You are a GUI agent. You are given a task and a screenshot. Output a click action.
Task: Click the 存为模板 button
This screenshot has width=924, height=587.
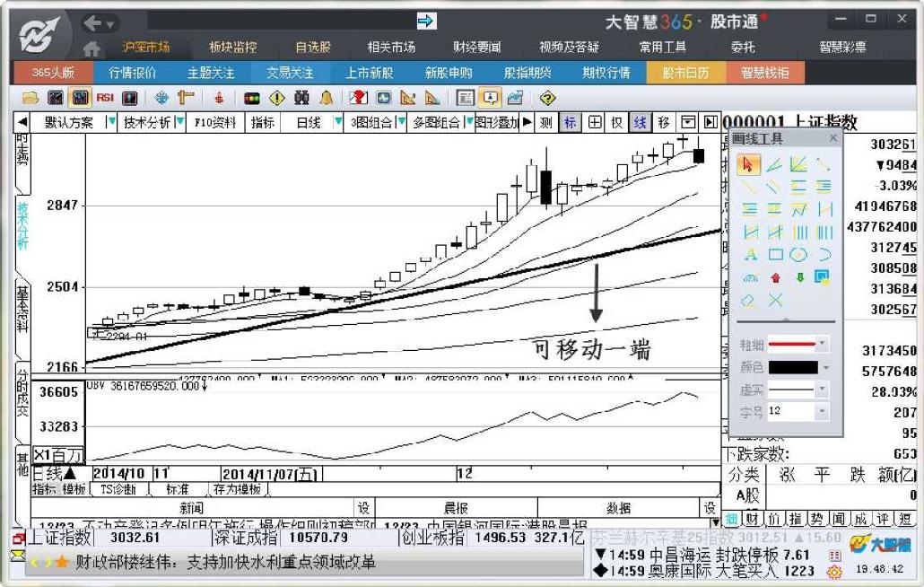tap(237, 489)
